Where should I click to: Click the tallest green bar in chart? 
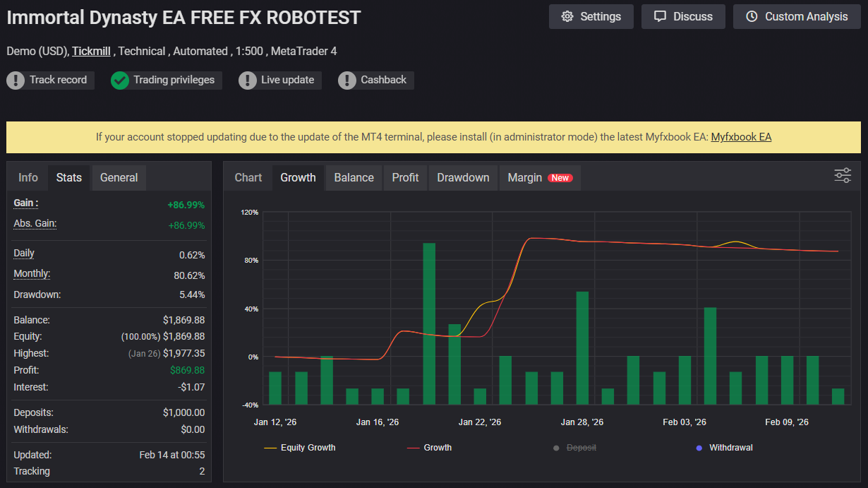click(429, 323)
